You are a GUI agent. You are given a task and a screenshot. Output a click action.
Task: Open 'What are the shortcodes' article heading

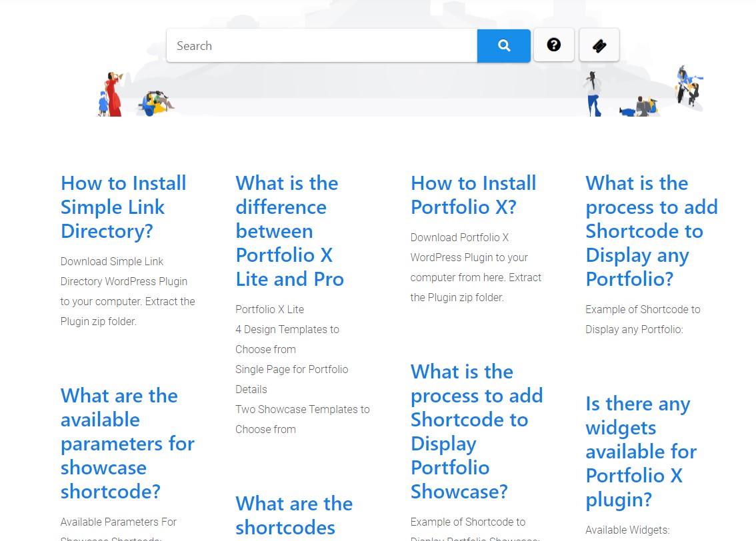click(294, 515)
